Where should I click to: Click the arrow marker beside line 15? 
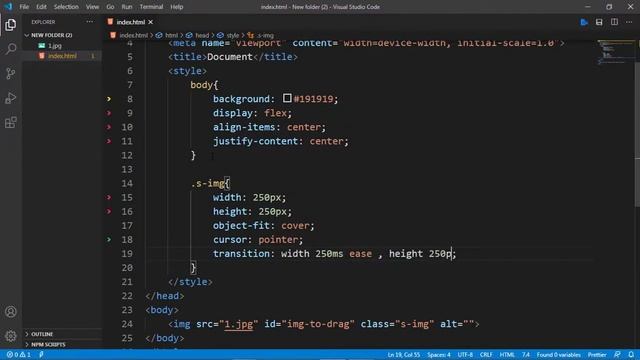point(109,198)
